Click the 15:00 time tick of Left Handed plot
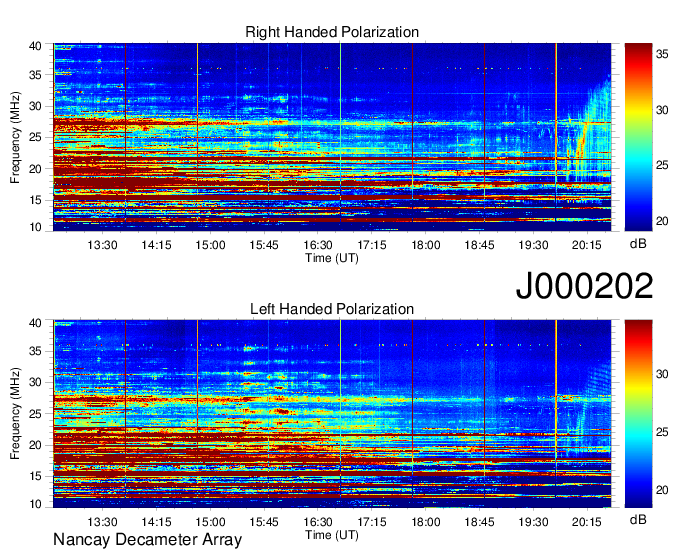The image size is (680, 552). coord(210,522)
